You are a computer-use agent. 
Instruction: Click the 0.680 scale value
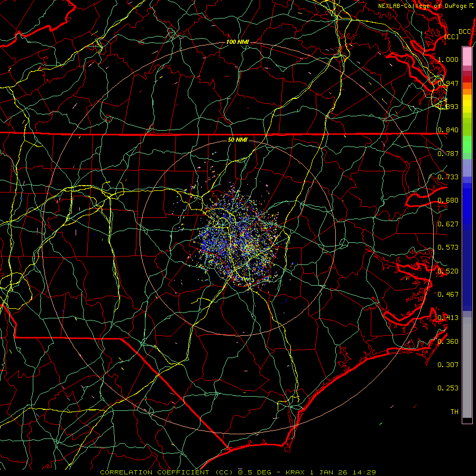[448, 200]
